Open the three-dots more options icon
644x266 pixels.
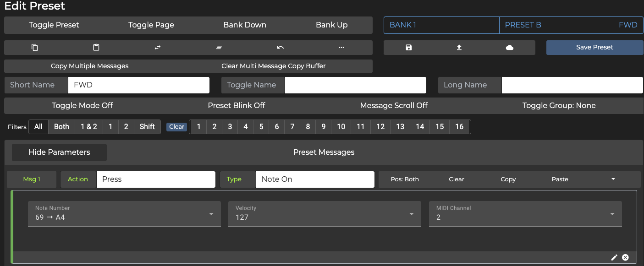(x=341, y=48)
